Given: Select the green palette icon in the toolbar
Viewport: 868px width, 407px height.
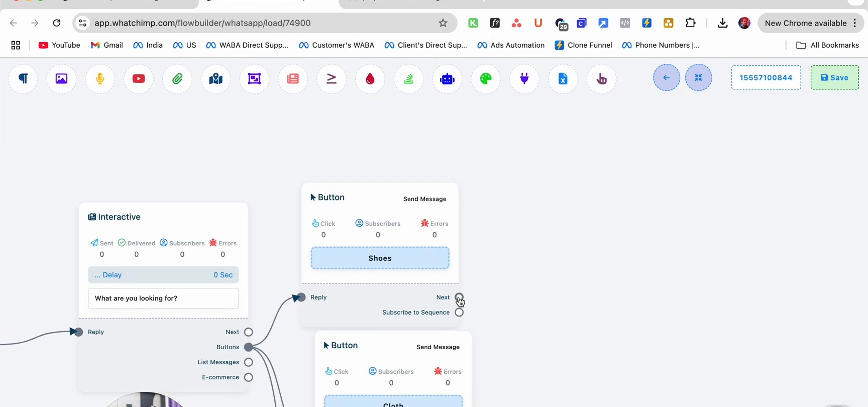Looking at the screenshot, I should click(x=486, y=78).
